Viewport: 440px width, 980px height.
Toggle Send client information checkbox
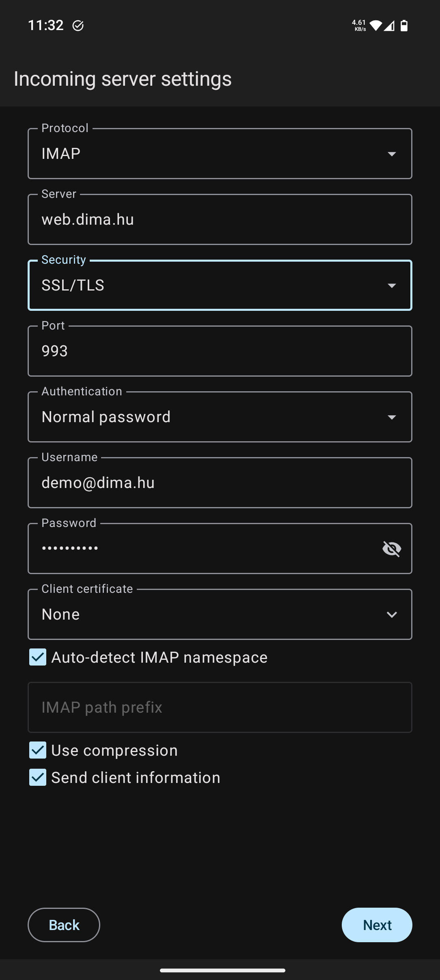(38, 778)
